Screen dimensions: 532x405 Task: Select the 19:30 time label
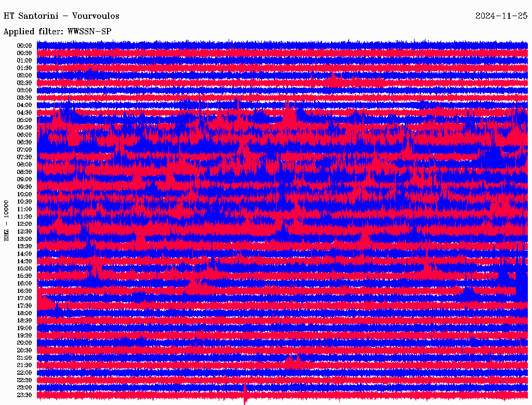pyautogui.click(x=24, y=335)
